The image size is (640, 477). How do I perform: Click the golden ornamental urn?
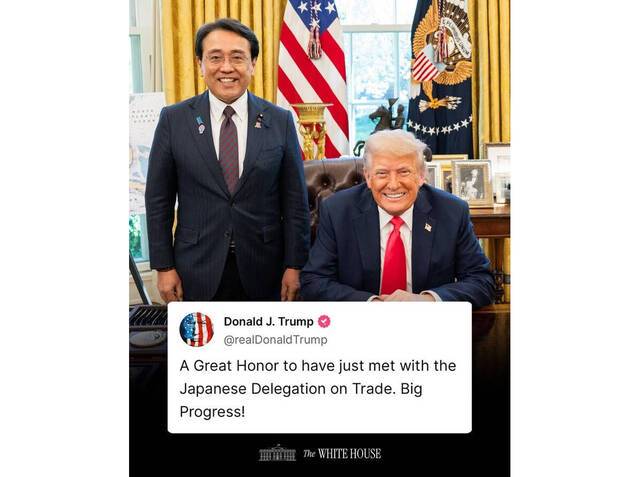312,131
